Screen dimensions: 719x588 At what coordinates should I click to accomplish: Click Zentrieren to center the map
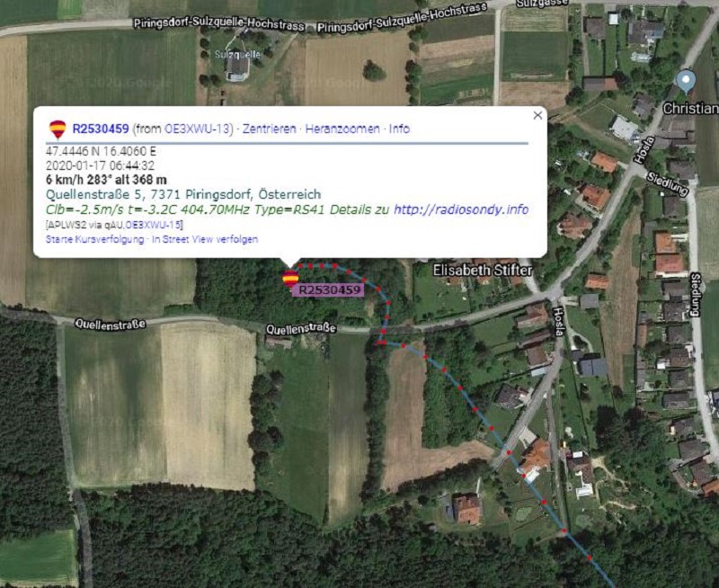269,129
